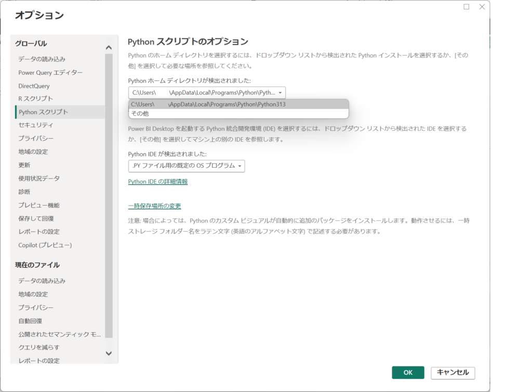Viewport: 532px width, 392px height.
Task: Open 公開されたセマンティック モ... settings
Action: [x=59, y=334]
